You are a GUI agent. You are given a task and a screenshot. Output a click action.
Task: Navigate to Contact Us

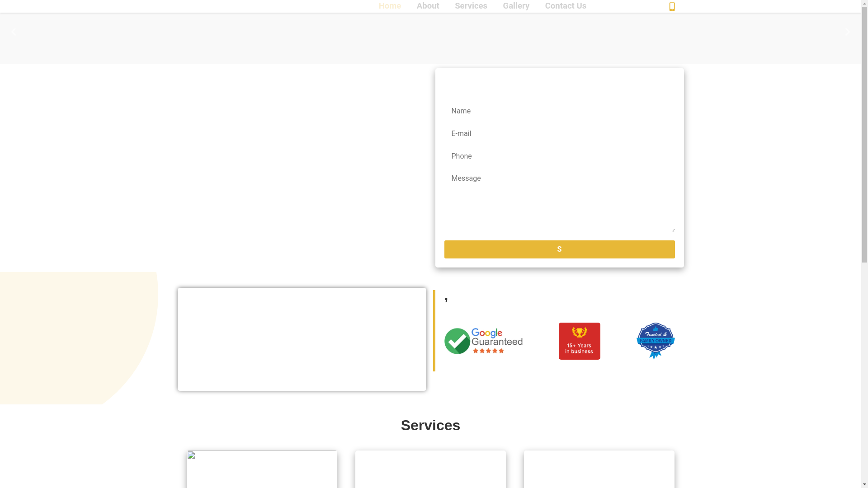click(x=566, y=6)
